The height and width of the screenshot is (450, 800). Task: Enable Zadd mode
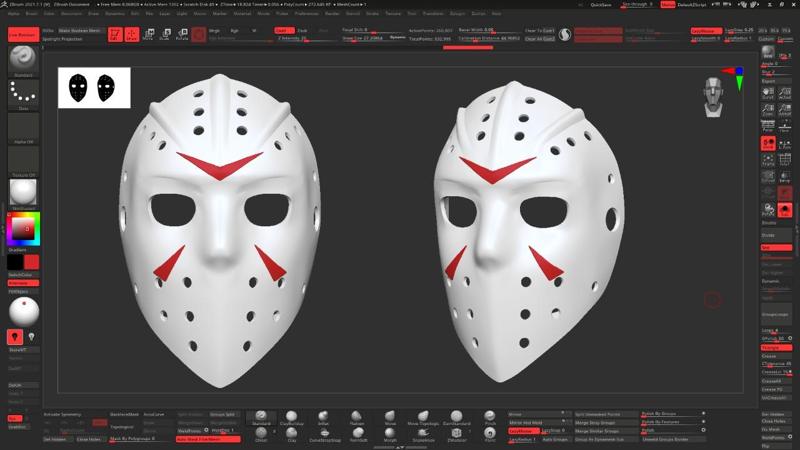tap(284, 31)
